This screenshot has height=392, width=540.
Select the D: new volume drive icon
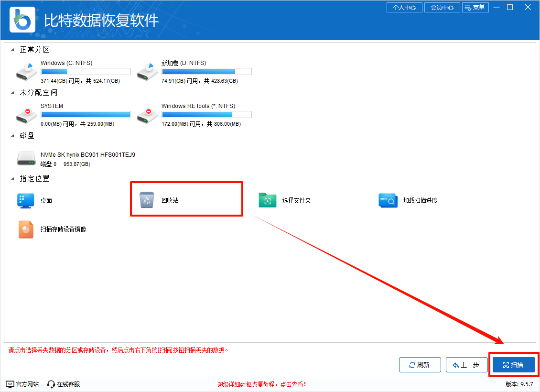(147, 72)
